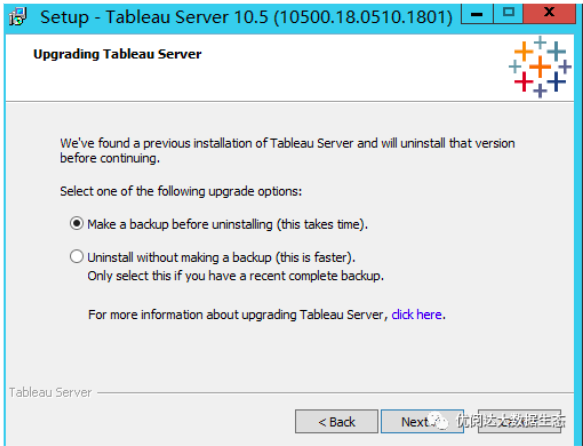Click the Chinese watermark text over the last button
This screenshot has width=583, height=446.
click(x=511, y=421)
